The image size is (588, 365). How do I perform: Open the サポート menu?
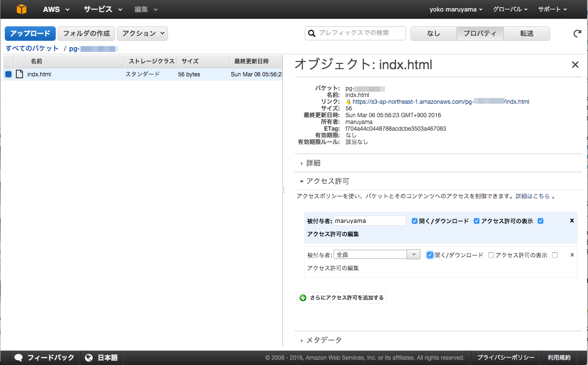pos(552,9)
